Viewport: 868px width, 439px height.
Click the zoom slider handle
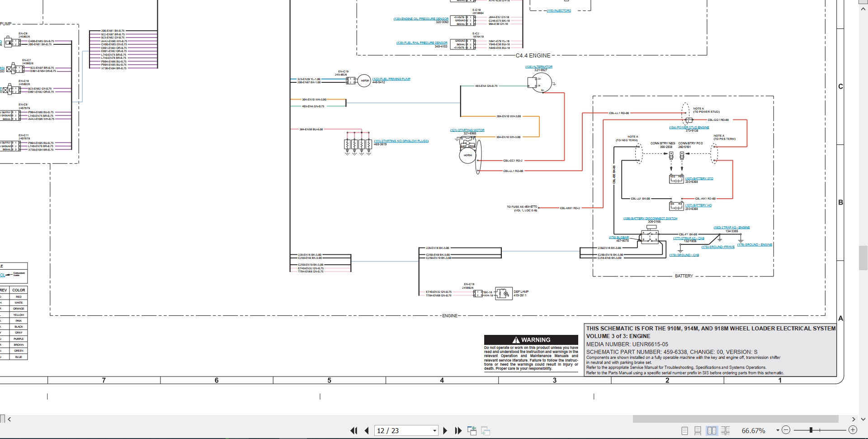click(x=811, y=430)
